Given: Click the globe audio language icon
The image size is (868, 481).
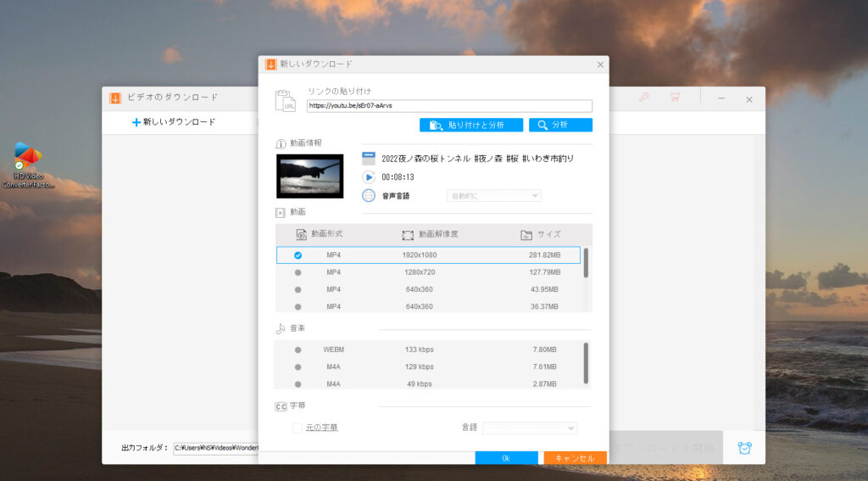Looking at the screenshot, I should pos(369,196).
